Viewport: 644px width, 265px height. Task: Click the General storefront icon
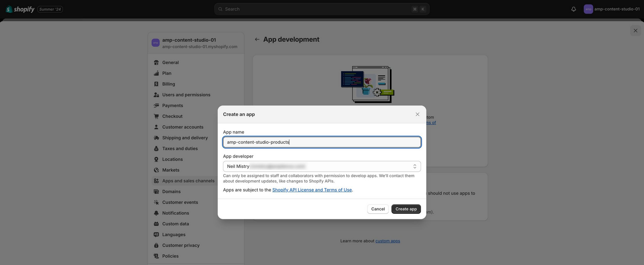pos(156,63)
